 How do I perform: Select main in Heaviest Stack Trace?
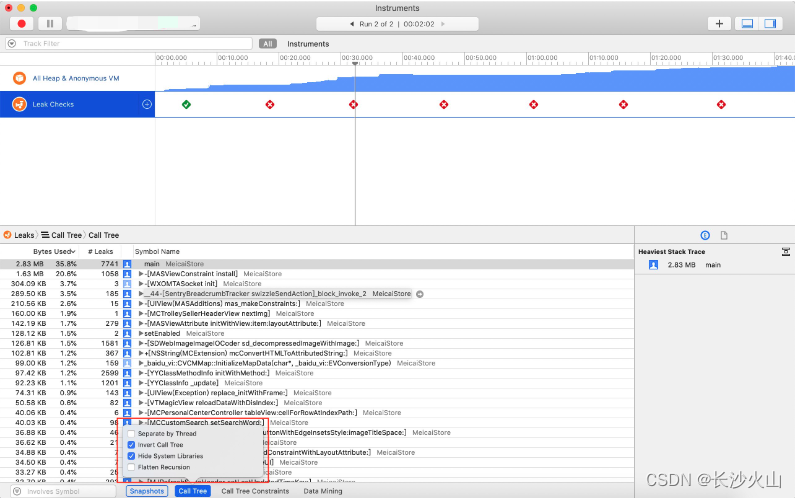point(713,265)
